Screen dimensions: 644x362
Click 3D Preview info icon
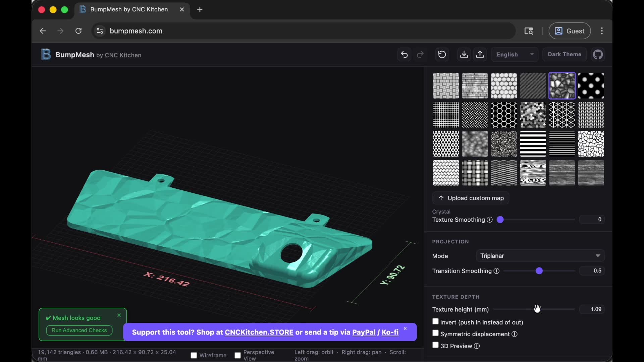tap(477, 346)
